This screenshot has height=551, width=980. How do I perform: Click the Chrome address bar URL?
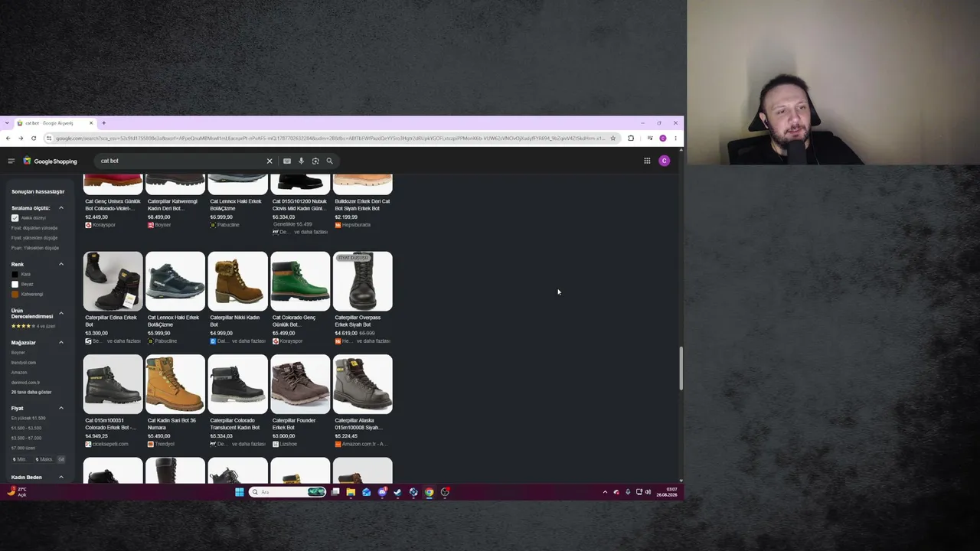click(331, 139)
